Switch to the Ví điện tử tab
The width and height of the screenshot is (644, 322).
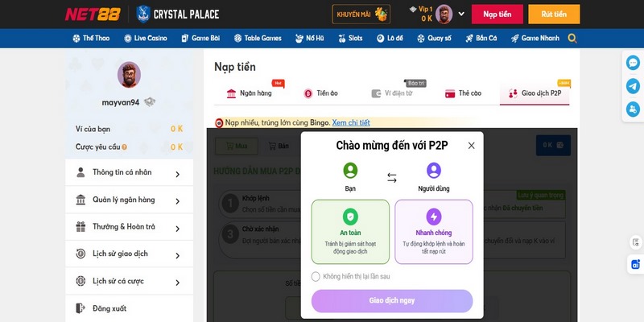pyautogui.click(x=392, y=93)
